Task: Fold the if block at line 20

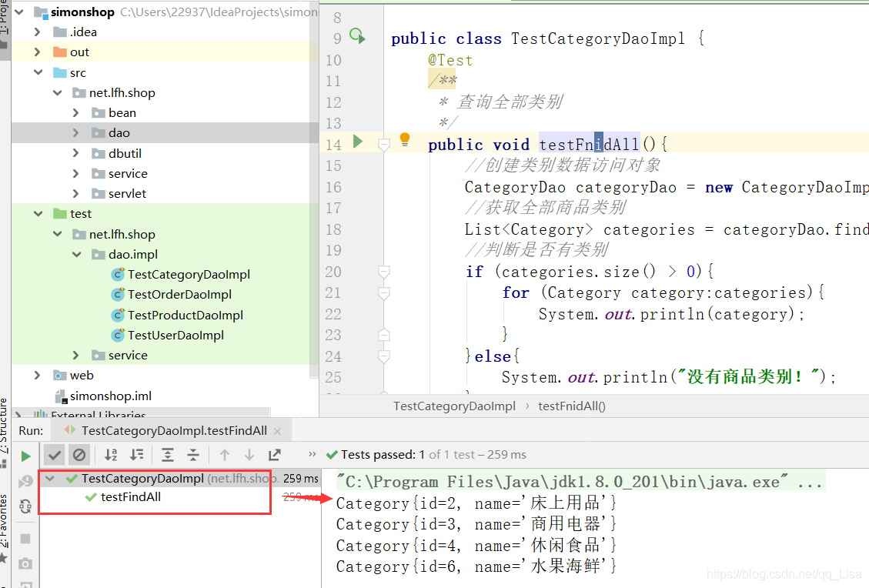Action: click(383, 272)
